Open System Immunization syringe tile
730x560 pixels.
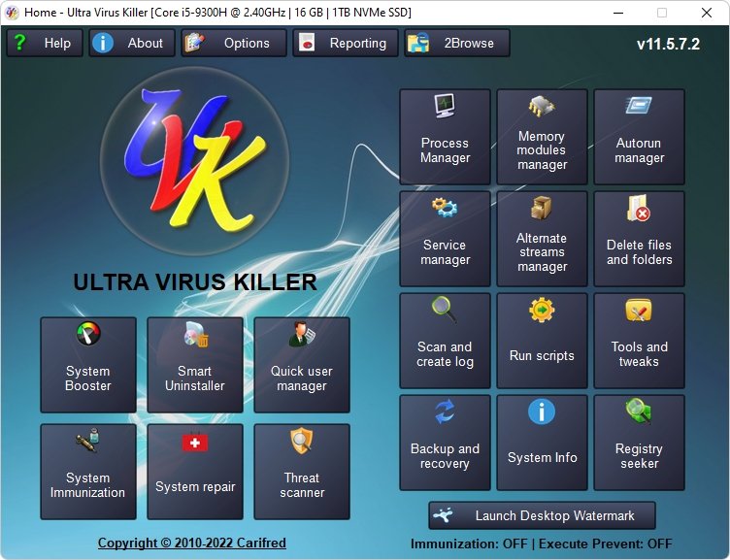[x=88, y=472]
